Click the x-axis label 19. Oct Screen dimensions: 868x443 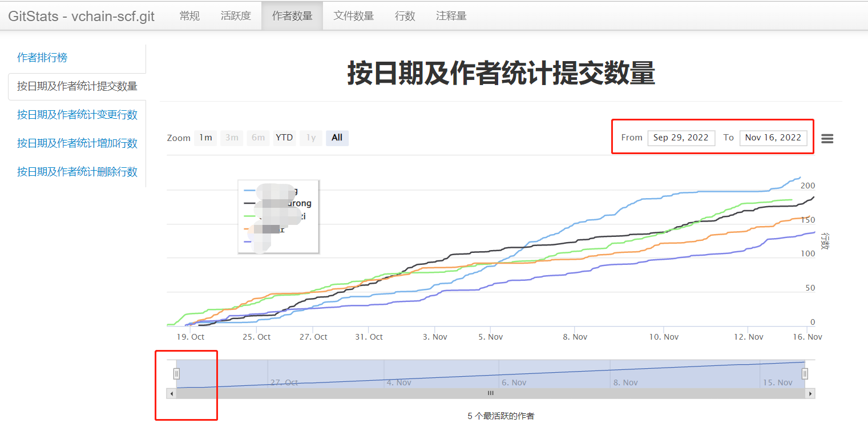pos(191,337)
